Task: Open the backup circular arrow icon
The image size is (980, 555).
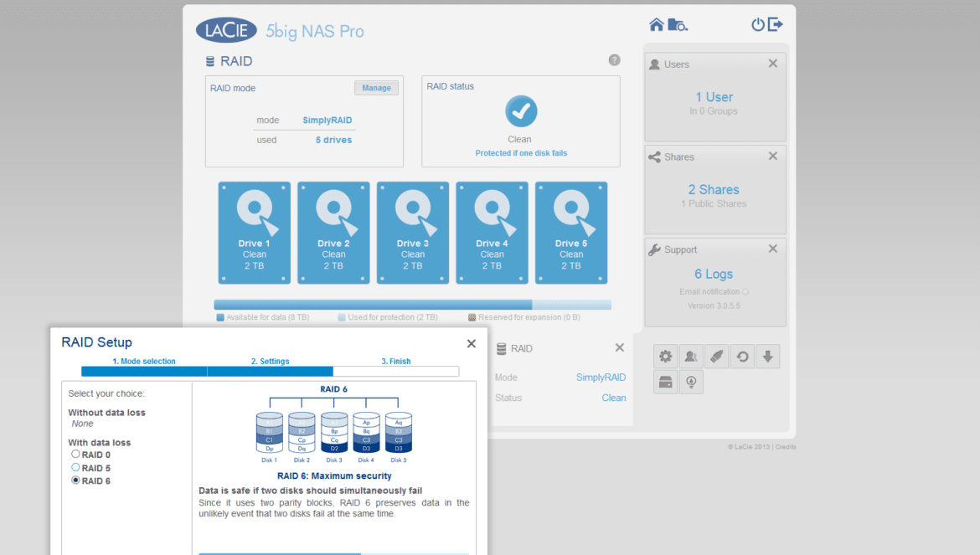Action: (742, 357)
